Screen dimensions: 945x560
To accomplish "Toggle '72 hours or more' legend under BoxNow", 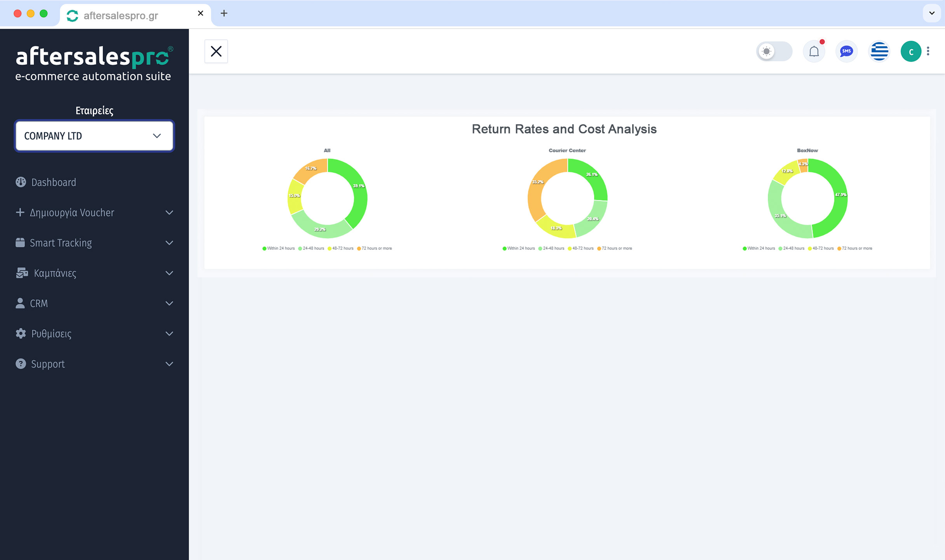I will [855, 249].
